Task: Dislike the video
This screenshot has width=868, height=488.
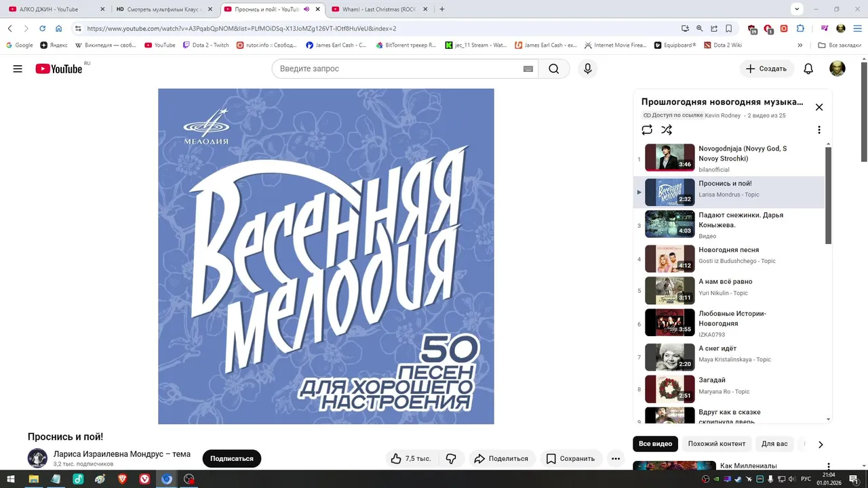Action: click(x=452, y=459)
